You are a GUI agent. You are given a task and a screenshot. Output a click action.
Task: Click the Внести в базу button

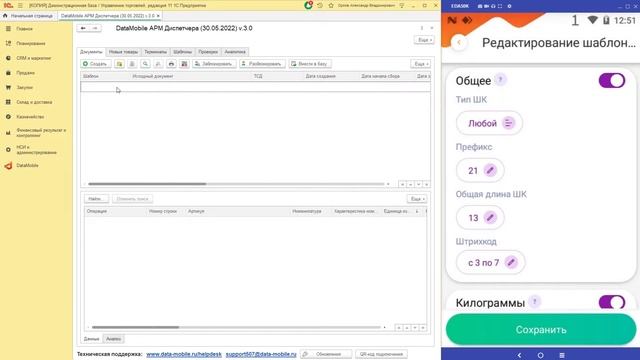click(310, 64)
